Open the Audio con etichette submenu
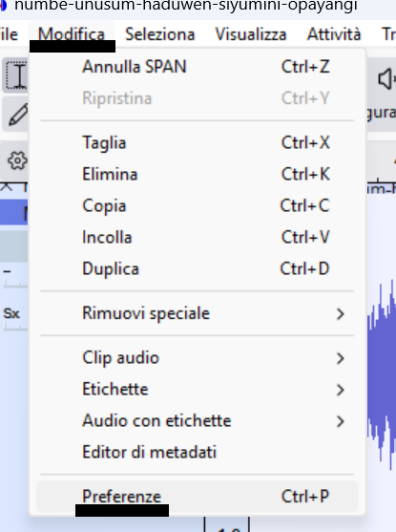The height and width of the screenshot is (532, 396). click(x=198, y=420)
